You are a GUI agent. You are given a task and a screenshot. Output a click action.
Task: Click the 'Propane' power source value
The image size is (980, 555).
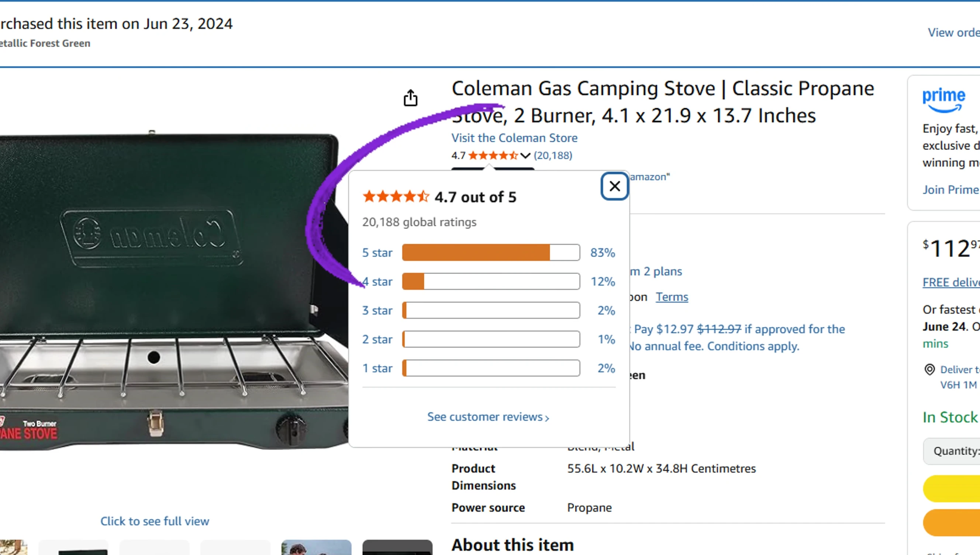(590, 508)
